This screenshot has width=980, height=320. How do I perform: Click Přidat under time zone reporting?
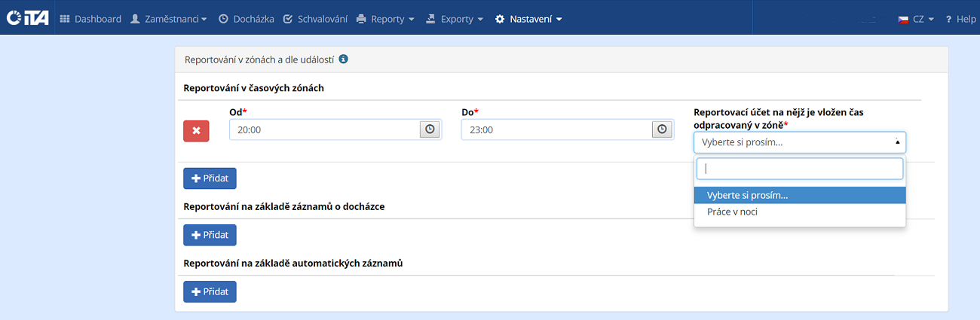click(210, 178)
